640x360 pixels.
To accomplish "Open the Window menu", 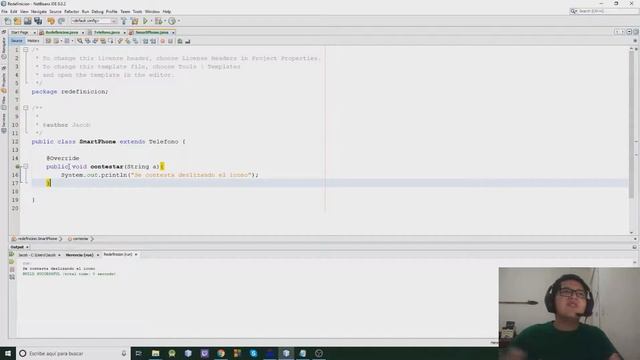I will (152, 11).
